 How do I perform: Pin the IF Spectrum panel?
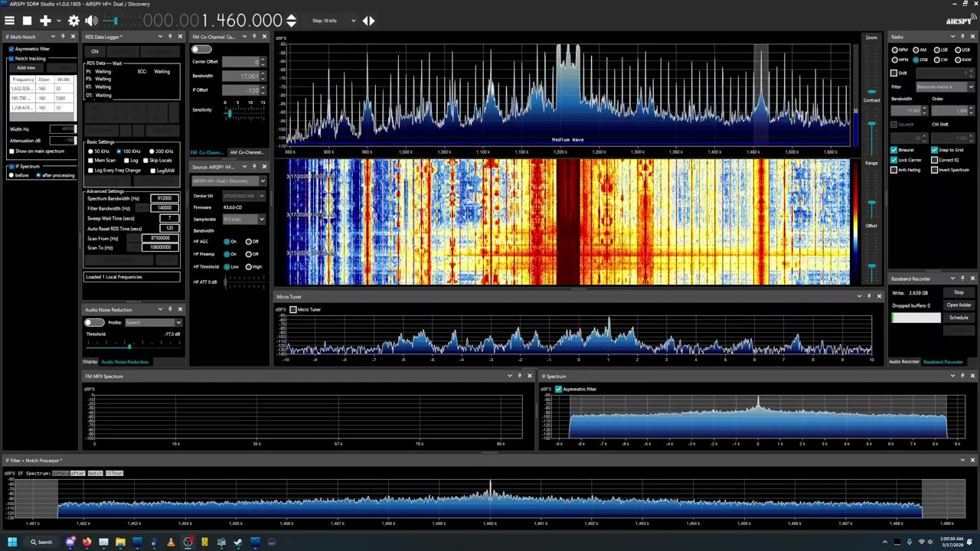pos(962,376)
